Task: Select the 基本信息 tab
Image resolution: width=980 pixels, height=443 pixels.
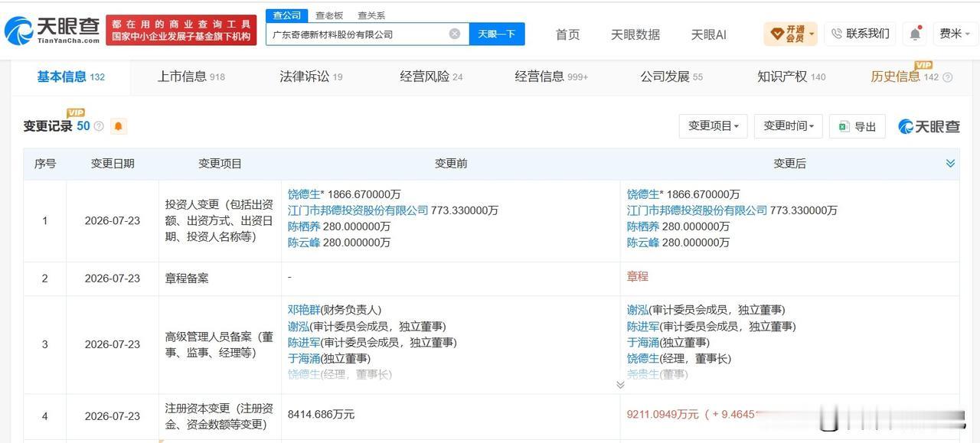Action: [x=70, y=77]
